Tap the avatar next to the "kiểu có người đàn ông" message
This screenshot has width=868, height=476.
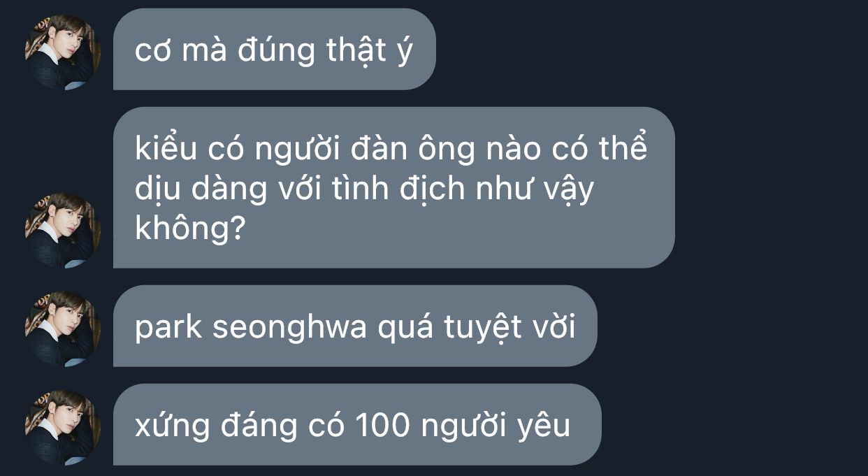63,230
